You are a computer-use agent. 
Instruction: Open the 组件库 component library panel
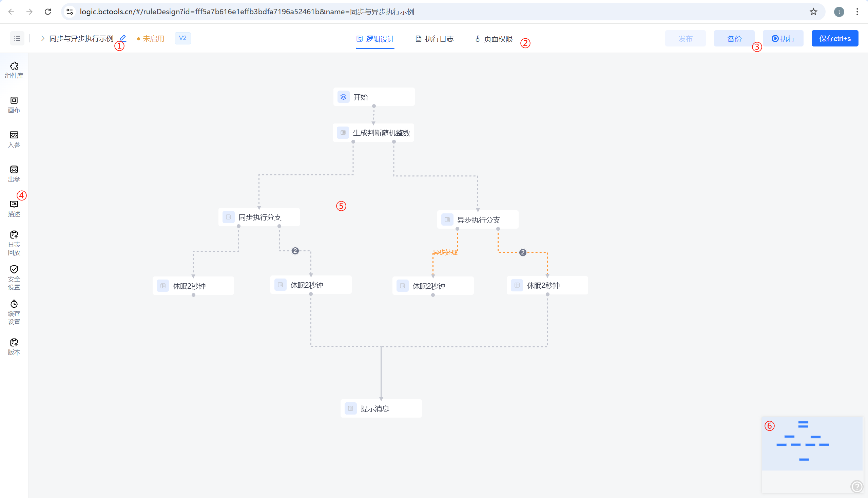pos(14,70)
